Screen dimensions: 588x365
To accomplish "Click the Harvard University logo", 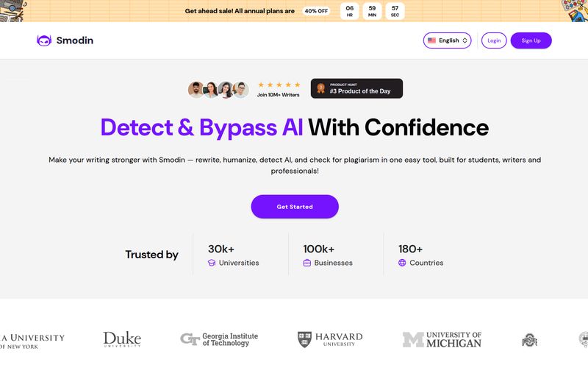I will point(330,339).
